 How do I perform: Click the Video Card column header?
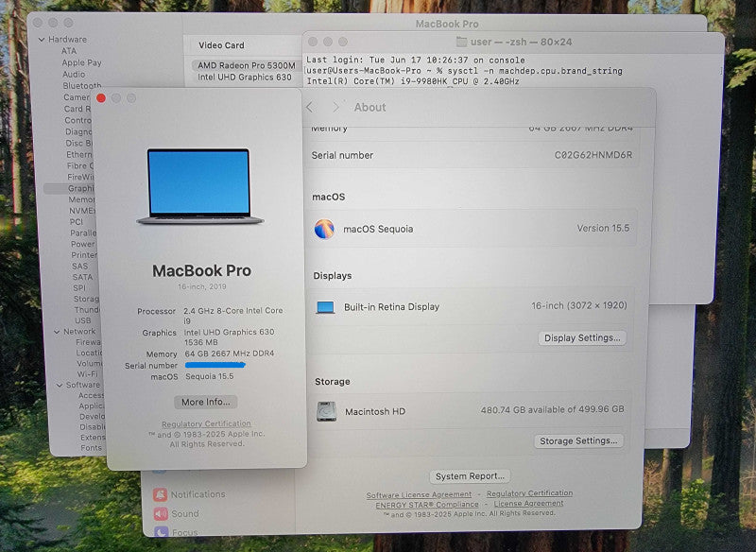tap(221, 45)
